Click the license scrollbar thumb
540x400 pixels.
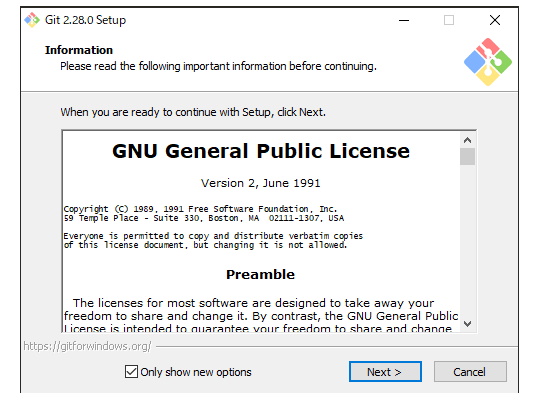[467, 156]
